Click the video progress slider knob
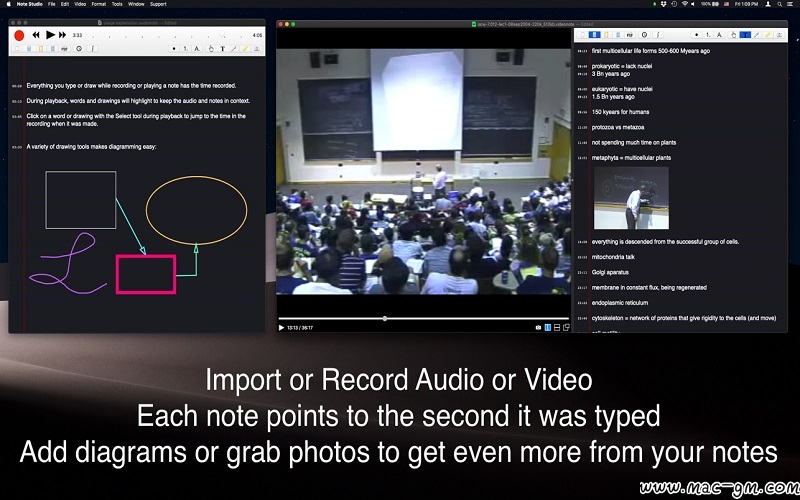 tap(385, 318)
